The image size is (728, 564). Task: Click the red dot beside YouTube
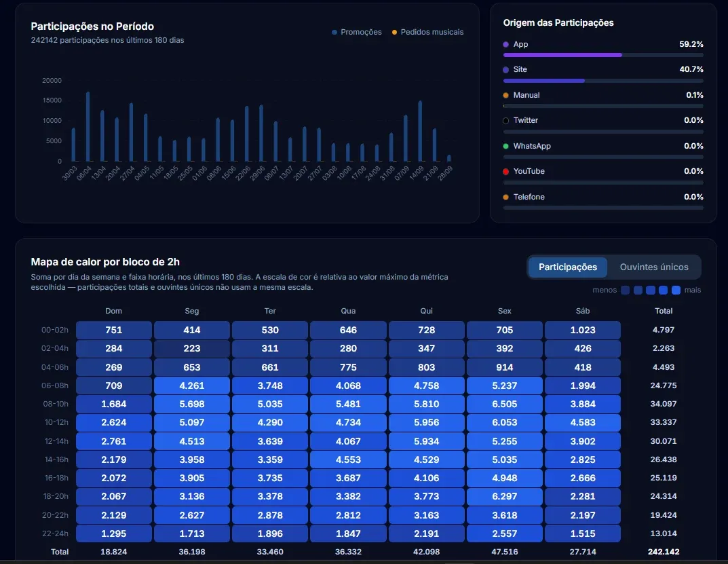(x=505, y=172)
